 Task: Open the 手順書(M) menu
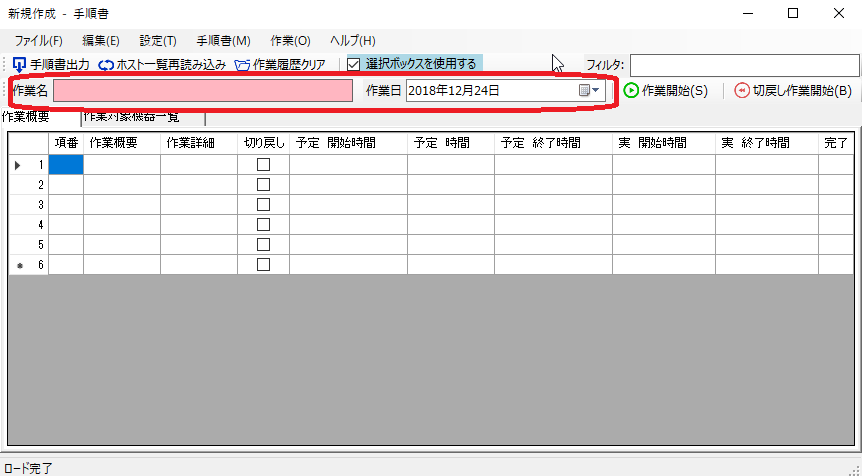click(x=223, y=41)
